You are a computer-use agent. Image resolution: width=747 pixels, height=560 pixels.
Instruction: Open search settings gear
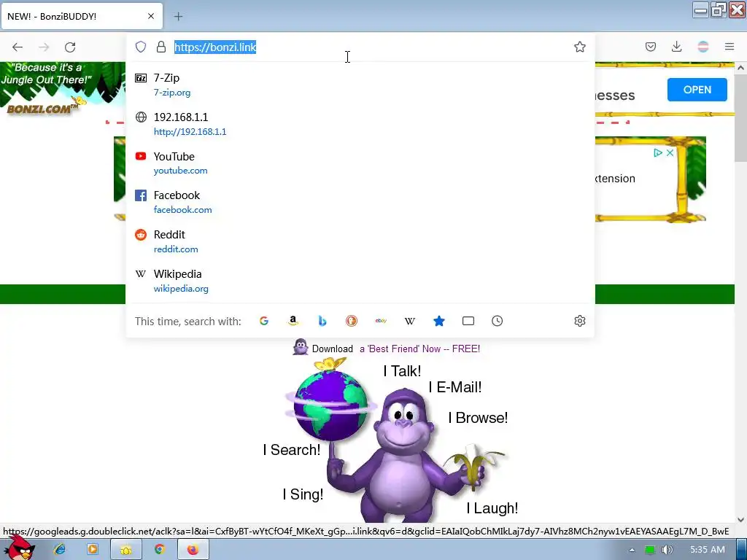pos(580,321)
